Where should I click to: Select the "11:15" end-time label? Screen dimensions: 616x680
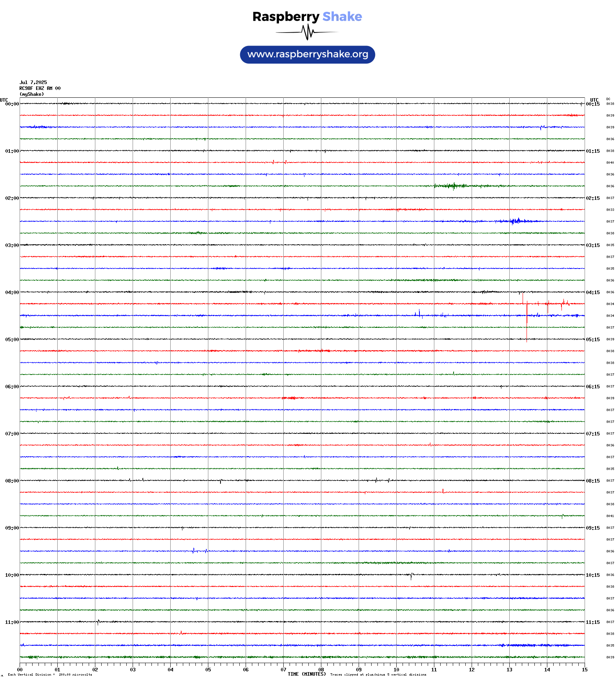pos(593,622)
